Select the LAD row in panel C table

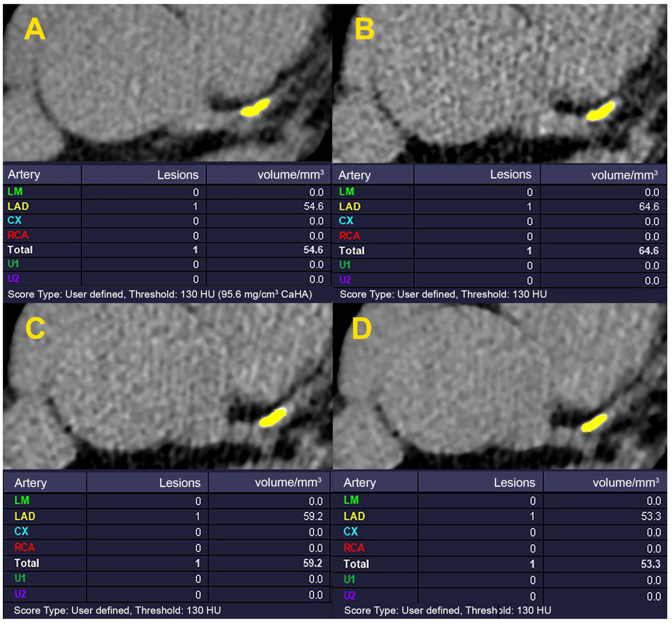click(167, 516)
